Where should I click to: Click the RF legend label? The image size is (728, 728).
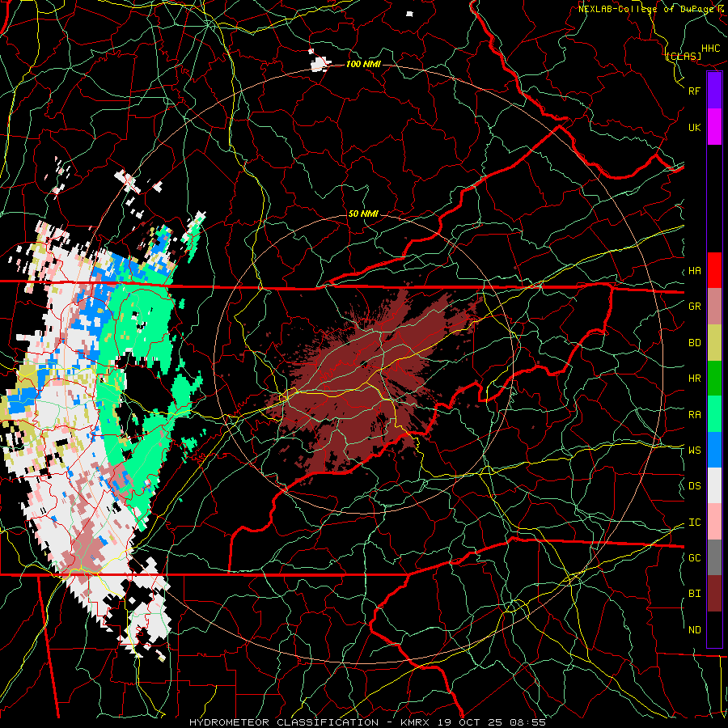[x=694, y=91]
